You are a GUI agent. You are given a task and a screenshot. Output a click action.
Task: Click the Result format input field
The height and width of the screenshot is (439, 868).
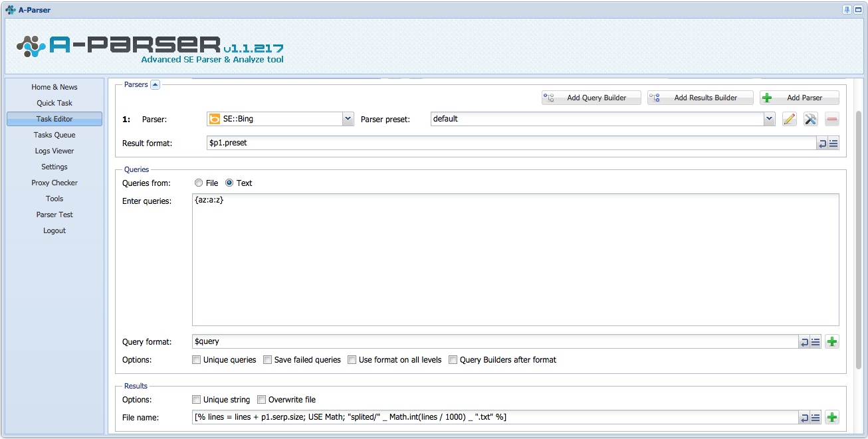click(x=512, y=143)
